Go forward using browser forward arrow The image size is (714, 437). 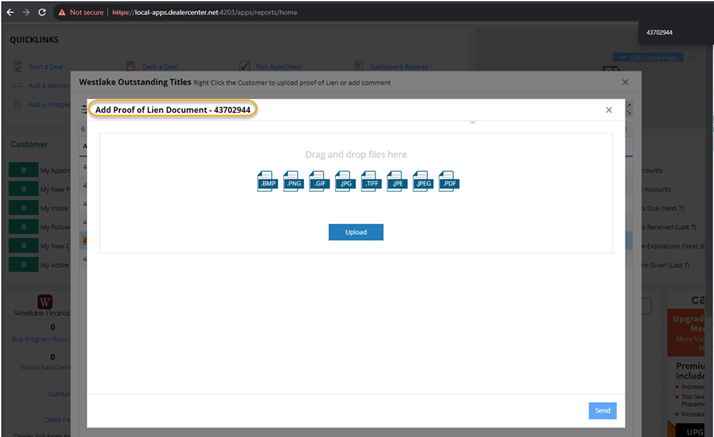[26, 12]
